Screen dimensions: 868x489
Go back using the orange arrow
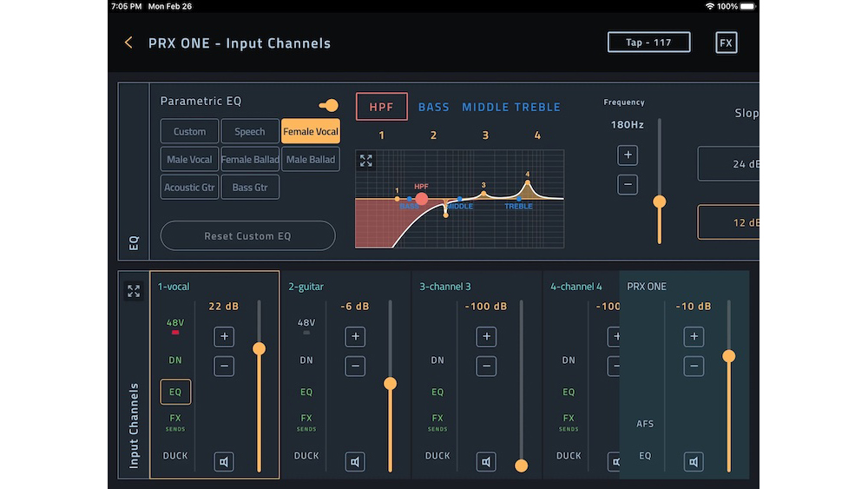tap(128, 43)
